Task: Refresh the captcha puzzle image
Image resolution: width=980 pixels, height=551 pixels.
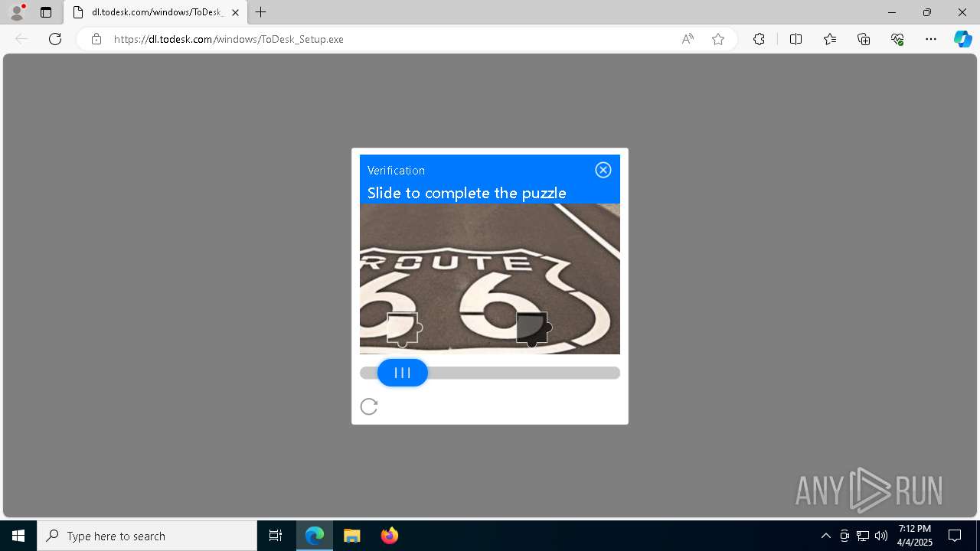Action: pyautogui.click(x=369, y=406)
